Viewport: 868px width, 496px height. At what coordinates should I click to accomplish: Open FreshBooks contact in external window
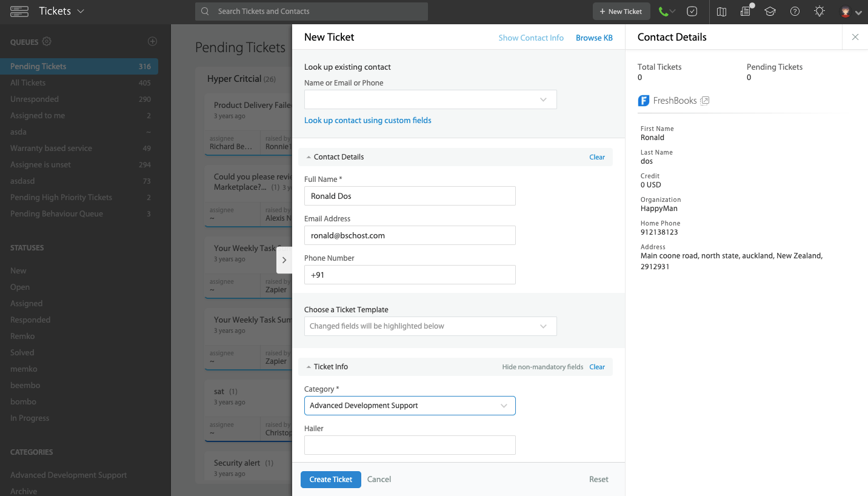click(x=704, y=101)
